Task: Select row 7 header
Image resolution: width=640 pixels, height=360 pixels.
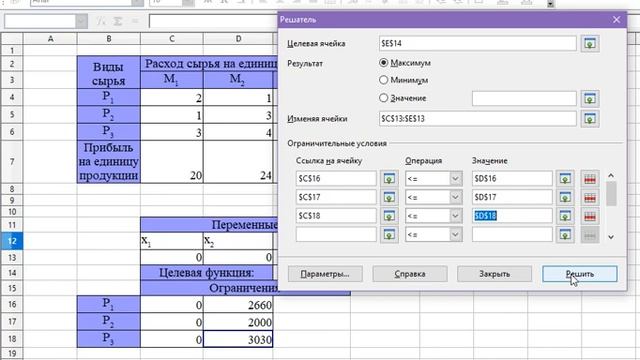Action: coord(12,162)
